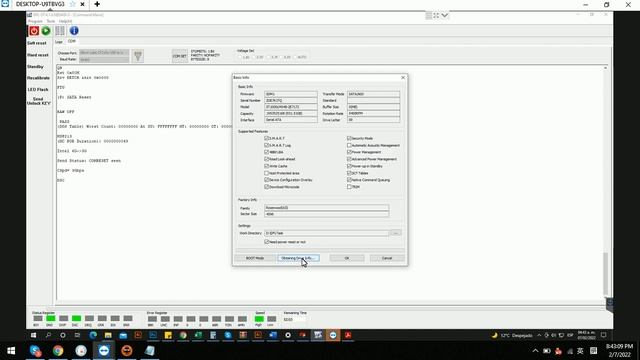Image resolution: width=640 pixels, height=360 pixels.
Task: Open the Baud Rate dropdown
Action: (104, 60)
